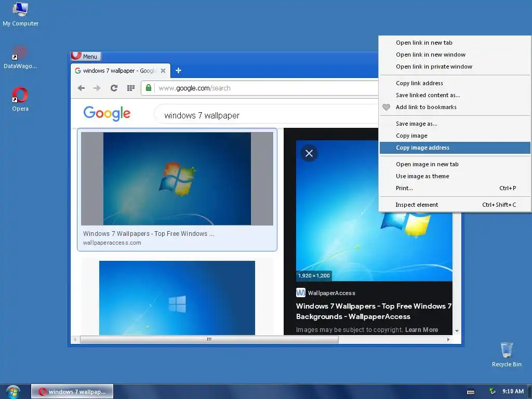Select Save linked content as...
Screen dimensions: 532x399
pos(455,95)
